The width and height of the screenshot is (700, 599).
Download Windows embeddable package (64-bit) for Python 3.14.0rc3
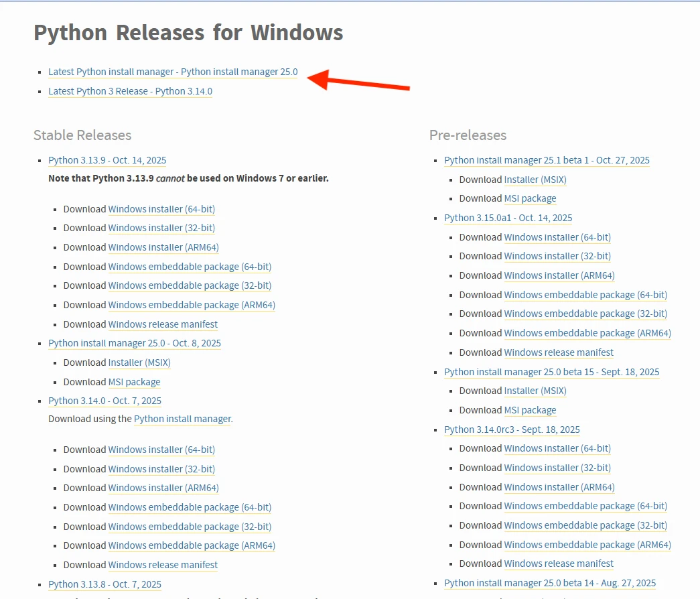(x=585, y=506)
